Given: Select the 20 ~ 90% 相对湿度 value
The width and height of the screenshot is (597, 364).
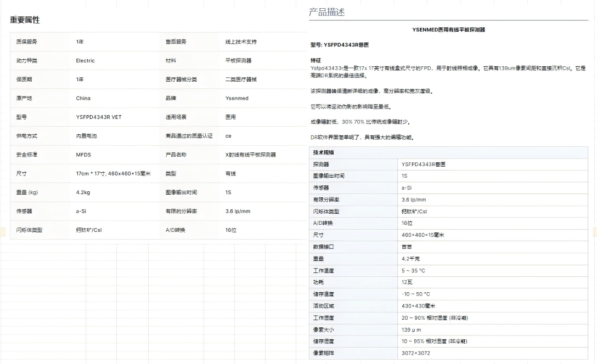Looking at the screenshot, I should click(x=435, y=317).
